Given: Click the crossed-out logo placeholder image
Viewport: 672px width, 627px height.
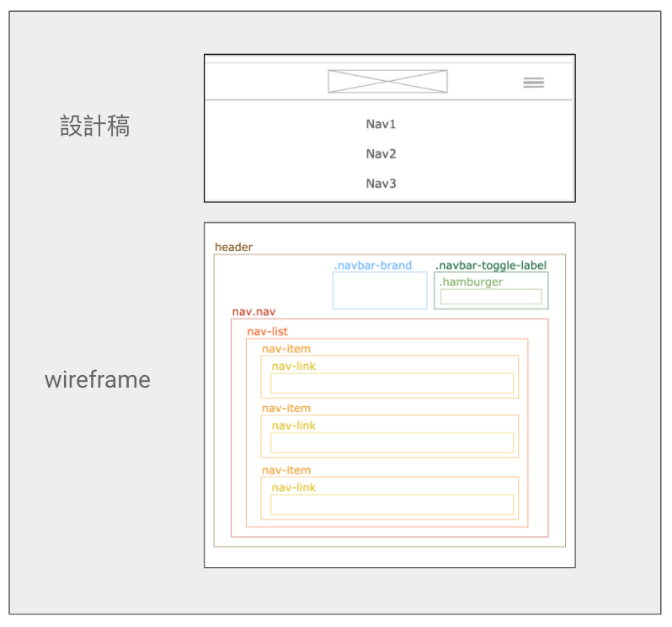Looking at the screenshot, I should (x=387, y=82).
